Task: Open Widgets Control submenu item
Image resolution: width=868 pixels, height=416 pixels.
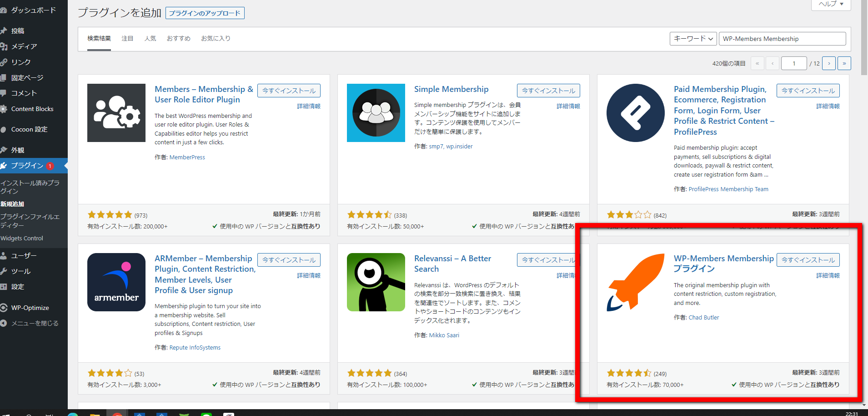Action: click(x=22, y=238)
